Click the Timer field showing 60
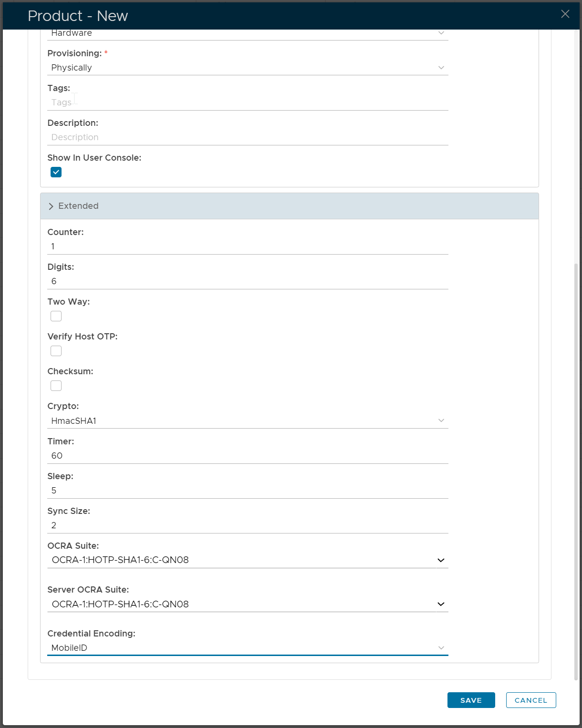 tap(248, 456)
